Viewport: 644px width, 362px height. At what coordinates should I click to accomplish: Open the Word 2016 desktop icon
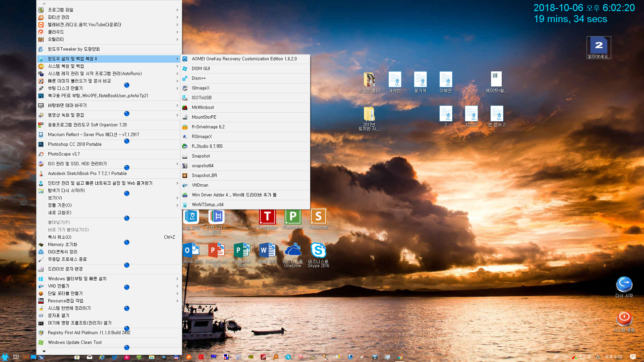tap(267, 253)
